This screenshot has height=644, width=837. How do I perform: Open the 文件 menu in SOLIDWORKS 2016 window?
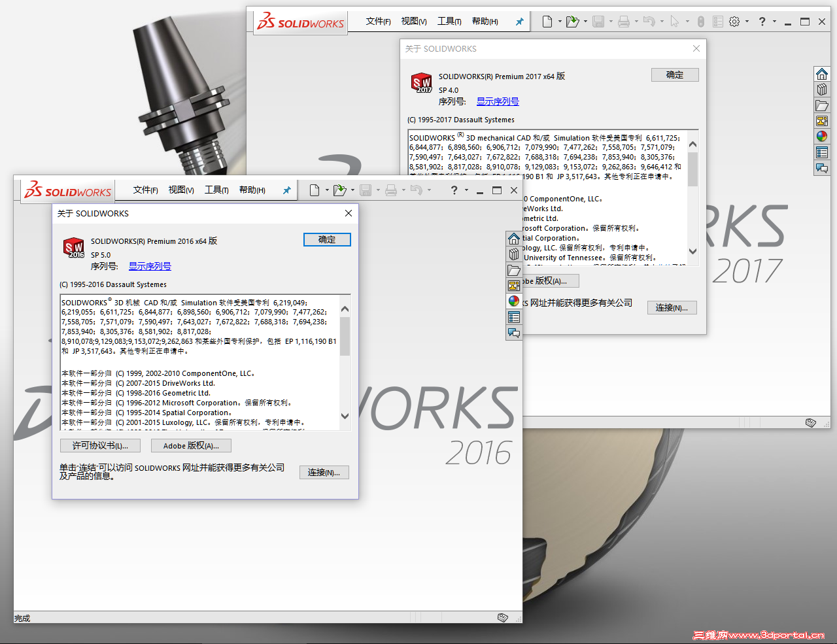[x=145, y=190]
